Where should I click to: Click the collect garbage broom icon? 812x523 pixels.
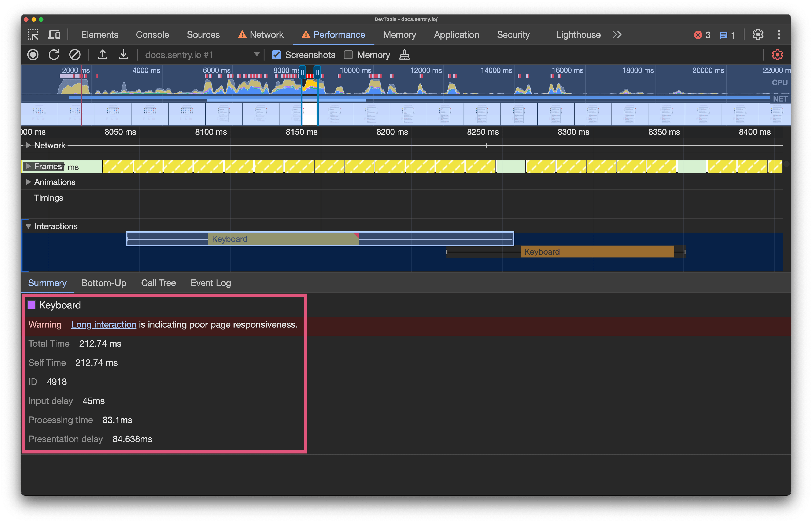(x=404, y=55)
